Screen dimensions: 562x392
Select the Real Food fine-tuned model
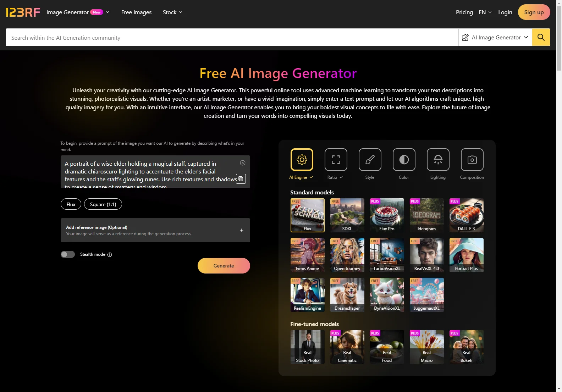pyautogui.click(x=387, y=347)
